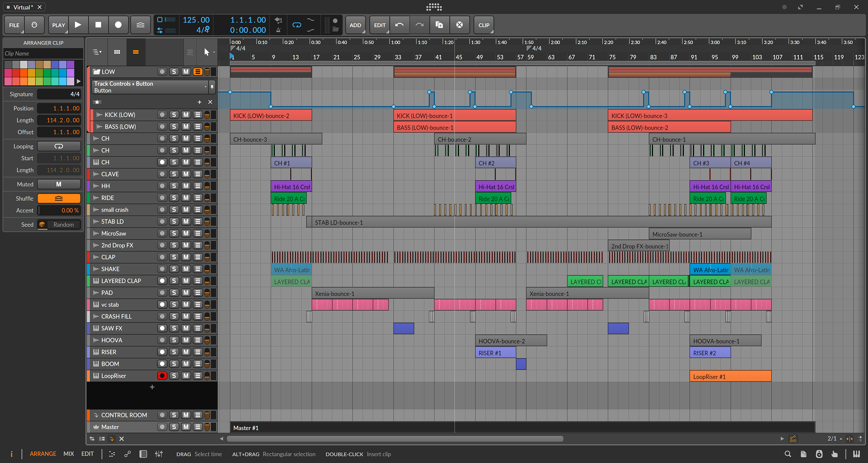
Task: Open mixer sliders panel icon in footer
Action: (x=159, y=454)
